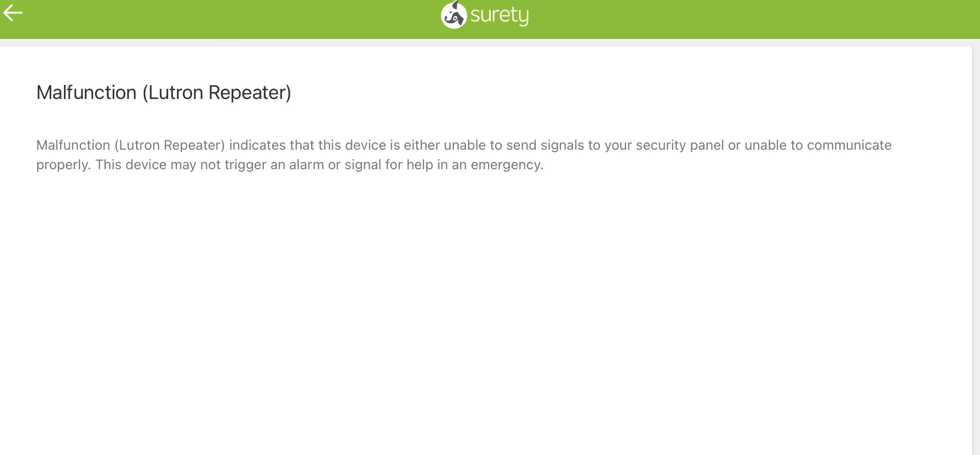
Task: Click 'Malfunction' at start of description paragraph
Action: point(73,145)
